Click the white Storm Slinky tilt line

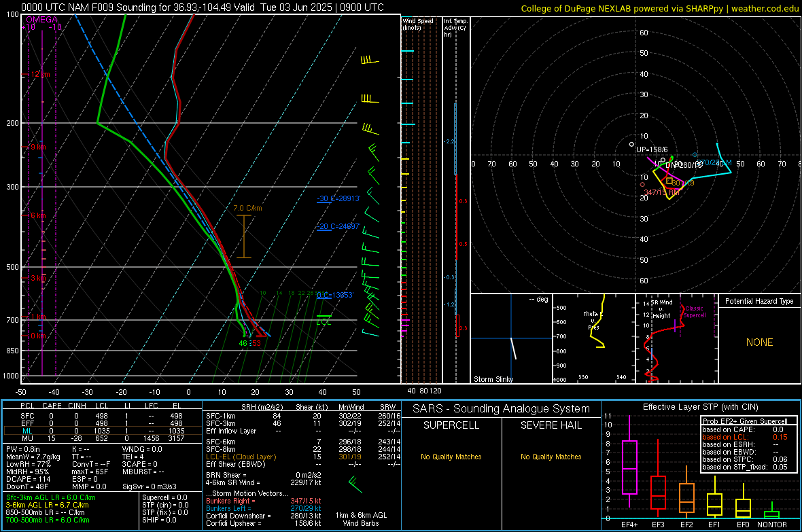pyautogui.click(x=513, y=349)
